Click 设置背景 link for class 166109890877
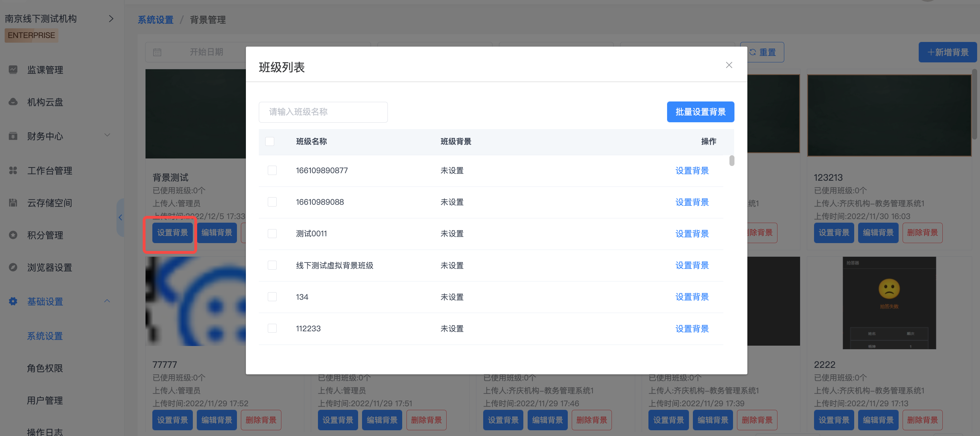 tap(692, 170)
